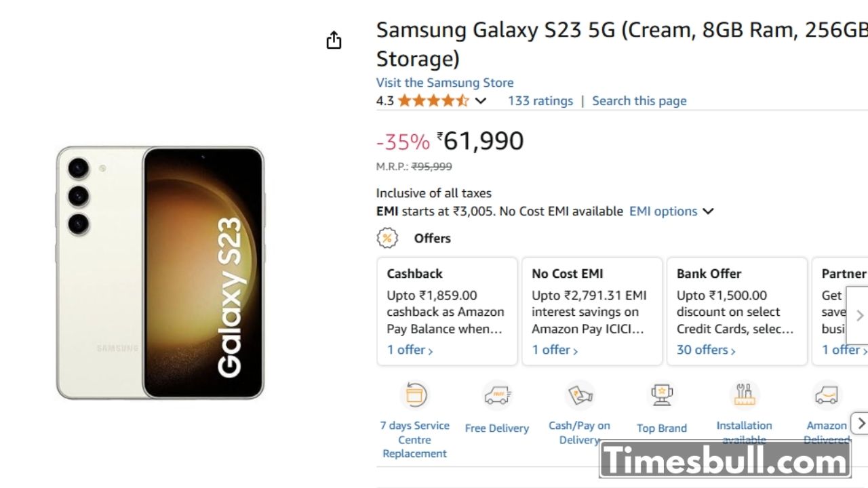Click the Amazon Delivered icon

pyautogui.click(x=826, y=395)
